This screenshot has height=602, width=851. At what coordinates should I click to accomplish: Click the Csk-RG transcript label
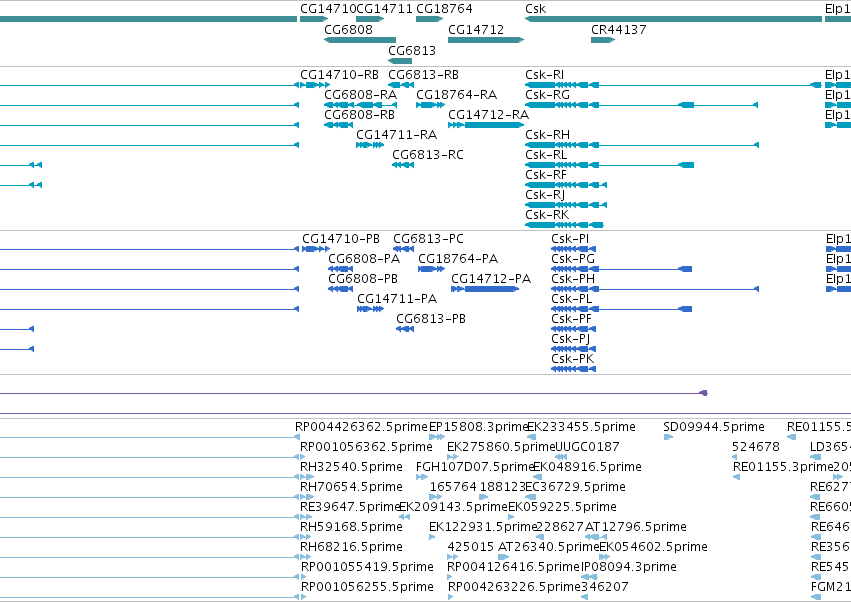(x=547, y=94)
